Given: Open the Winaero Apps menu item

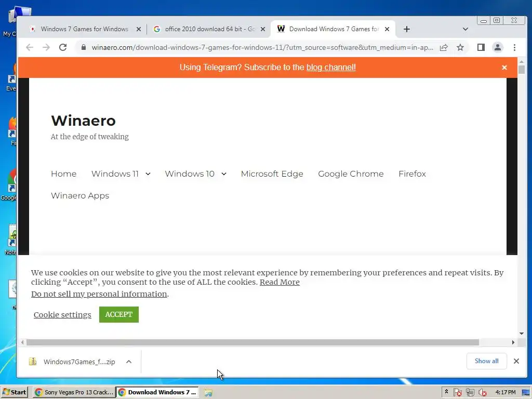Looking at the screenshot, I should pyautogui.click(x=80, y=196).
